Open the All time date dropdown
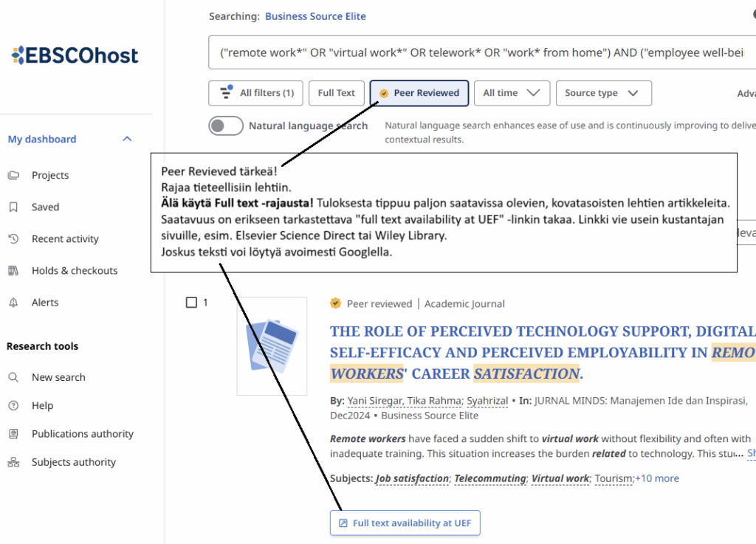Screen dimensions: 756x544 point(512,93)
